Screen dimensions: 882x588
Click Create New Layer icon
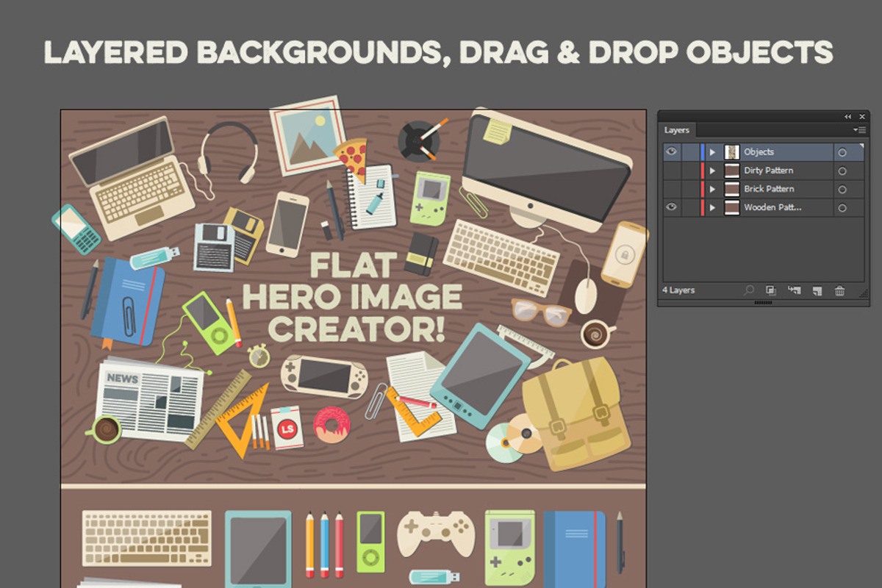817,291
